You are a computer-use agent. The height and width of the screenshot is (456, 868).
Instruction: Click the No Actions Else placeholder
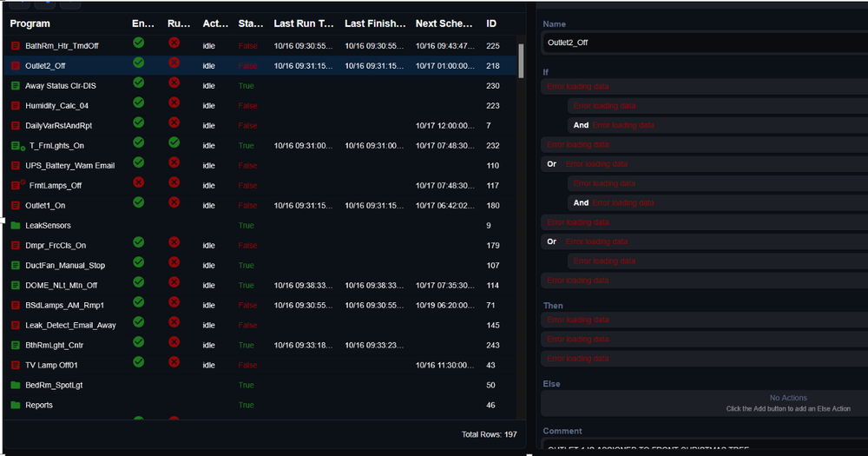[x=704, y=403]
